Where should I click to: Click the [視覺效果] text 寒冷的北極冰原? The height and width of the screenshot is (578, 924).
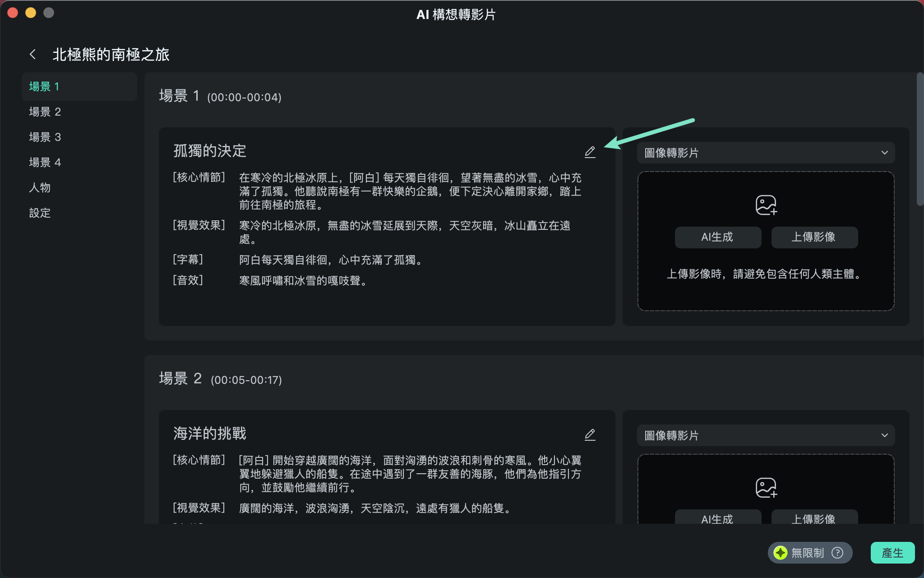(x=405, y=232)
